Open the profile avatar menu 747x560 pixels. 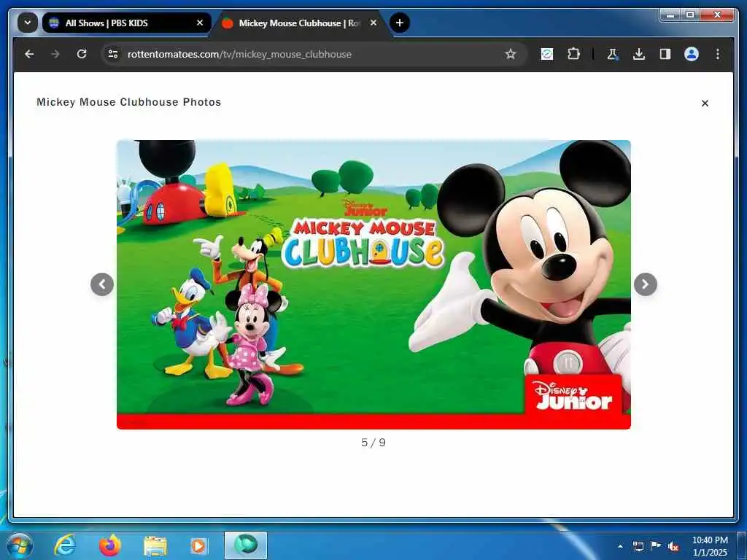pos(692,54)
